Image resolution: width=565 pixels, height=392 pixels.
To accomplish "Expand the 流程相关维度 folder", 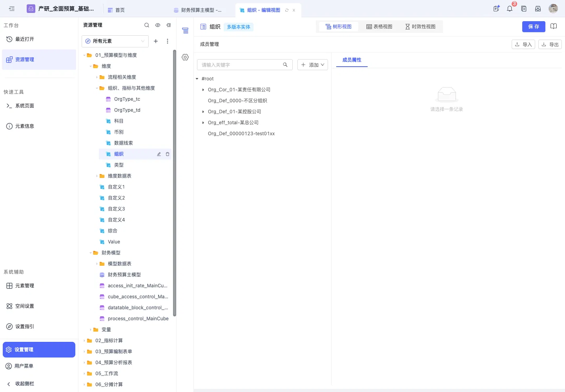I will coord(97,77).
